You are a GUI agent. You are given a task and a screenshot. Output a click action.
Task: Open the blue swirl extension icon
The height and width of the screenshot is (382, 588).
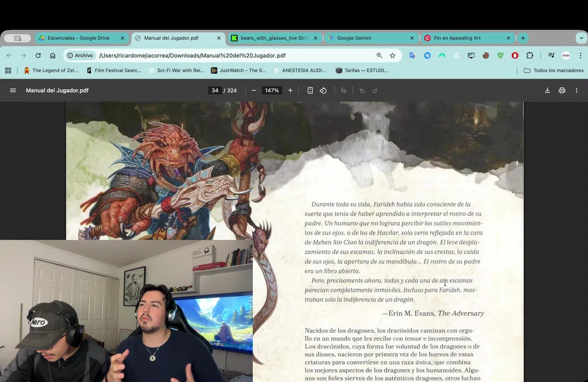click(x=427, y=55)
